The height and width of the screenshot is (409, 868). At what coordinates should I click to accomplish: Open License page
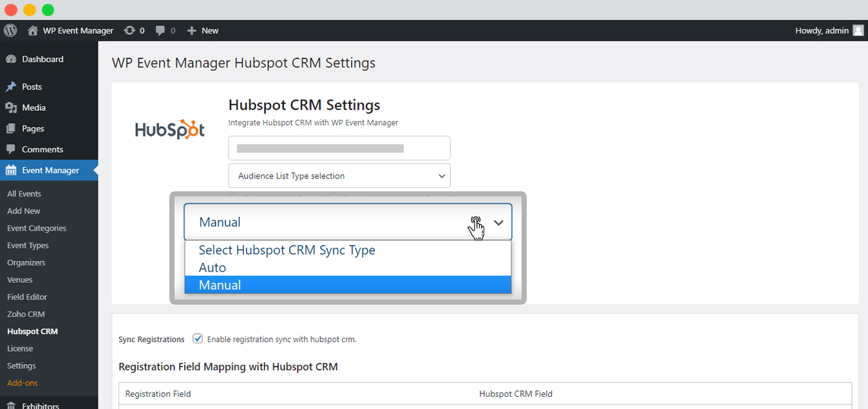(x=20, y=348)
